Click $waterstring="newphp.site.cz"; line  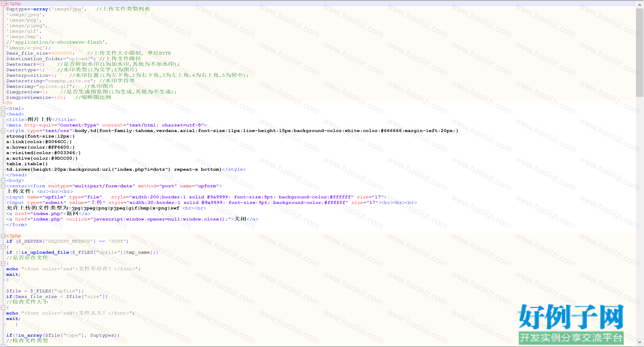click(x=70, y=81)
